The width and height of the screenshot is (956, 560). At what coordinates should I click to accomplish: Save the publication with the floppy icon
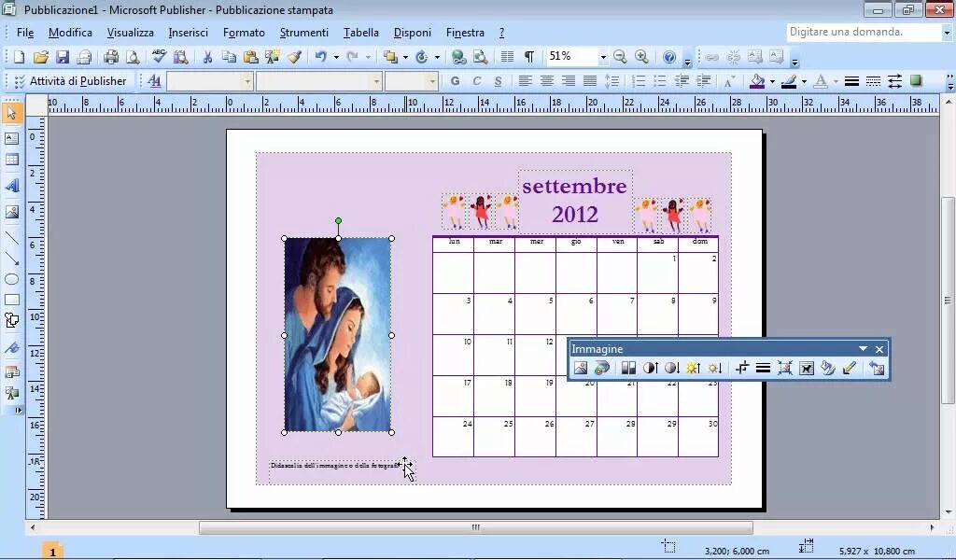tap(63, 57)
